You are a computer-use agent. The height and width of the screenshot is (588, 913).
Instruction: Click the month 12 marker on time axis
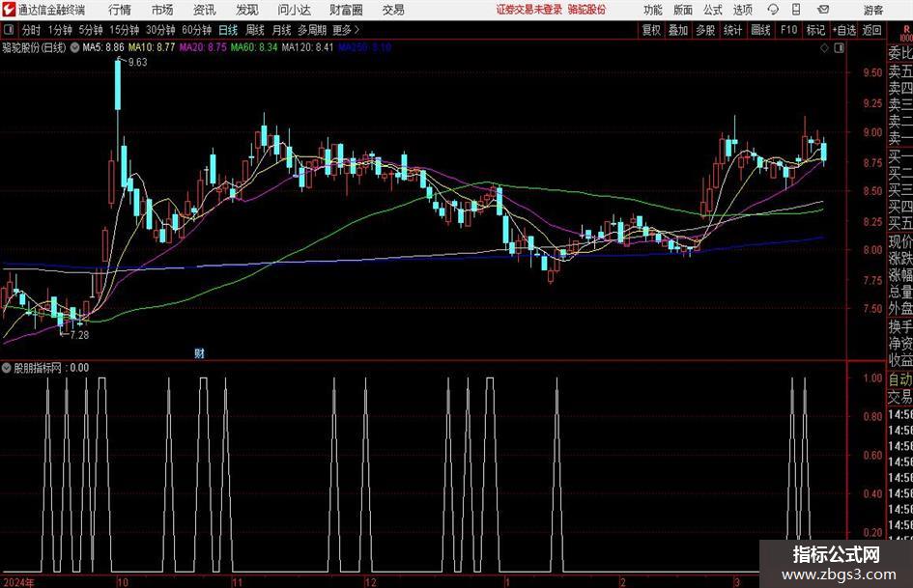click(x=370, y=582)
